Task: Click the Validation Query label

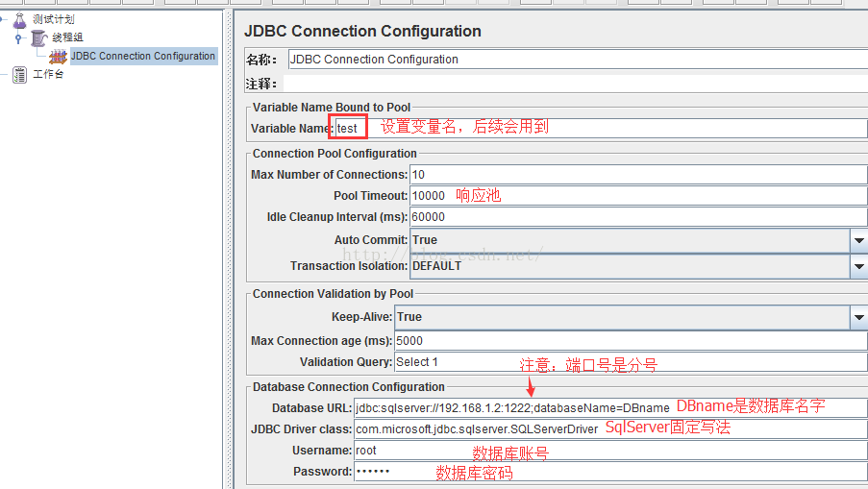Action: [x=346, y=362]
